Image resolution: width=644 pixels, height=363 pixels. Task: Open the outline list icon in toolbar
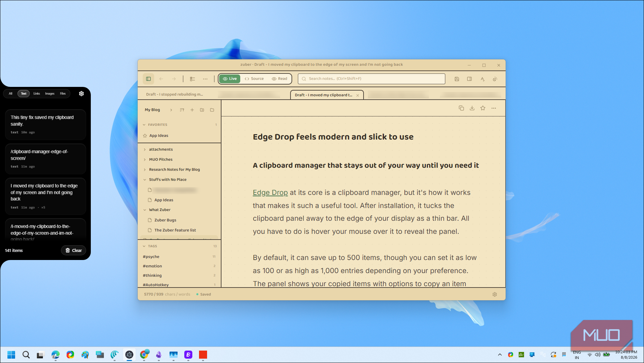click(192, 79)
